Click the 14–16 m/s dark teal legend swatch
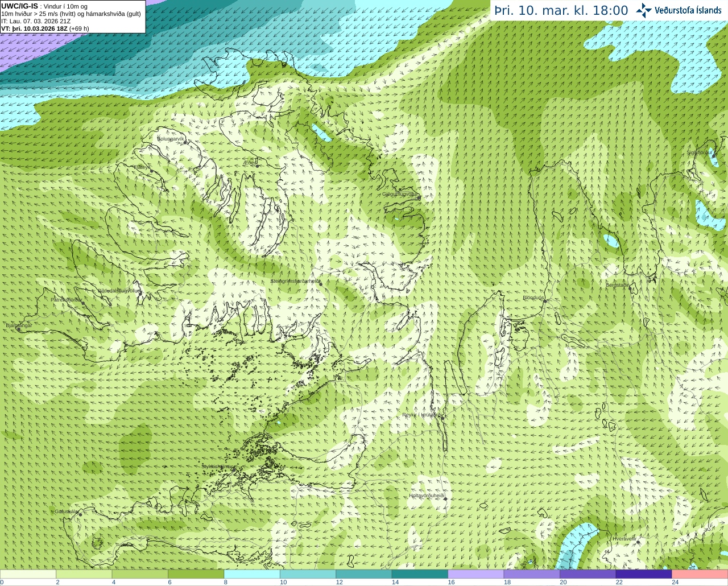Viewport: 728px width, 586px height. tap(420, 574)
